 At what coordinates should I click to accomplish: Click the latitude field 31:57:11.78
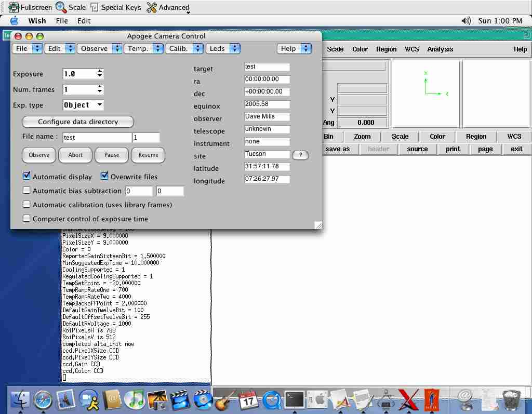[x=267, y=167]
